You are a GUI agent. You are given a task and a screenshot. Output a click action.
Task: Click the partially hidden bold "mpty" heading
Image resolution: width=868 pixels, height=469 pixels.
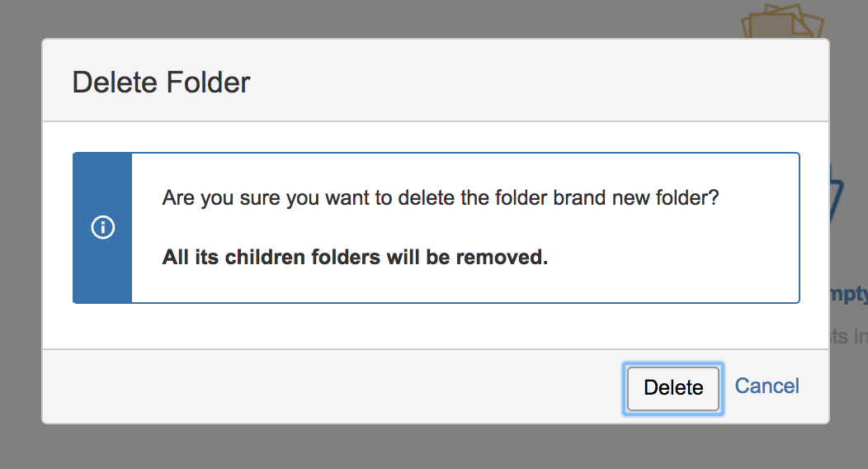(x=849, y=294)
